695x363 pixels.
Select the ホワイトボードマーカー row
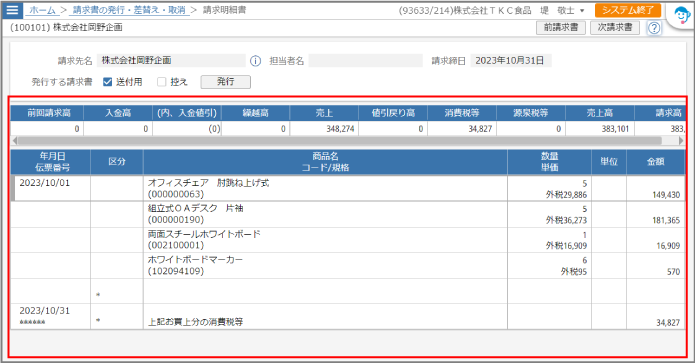point(348,265)
